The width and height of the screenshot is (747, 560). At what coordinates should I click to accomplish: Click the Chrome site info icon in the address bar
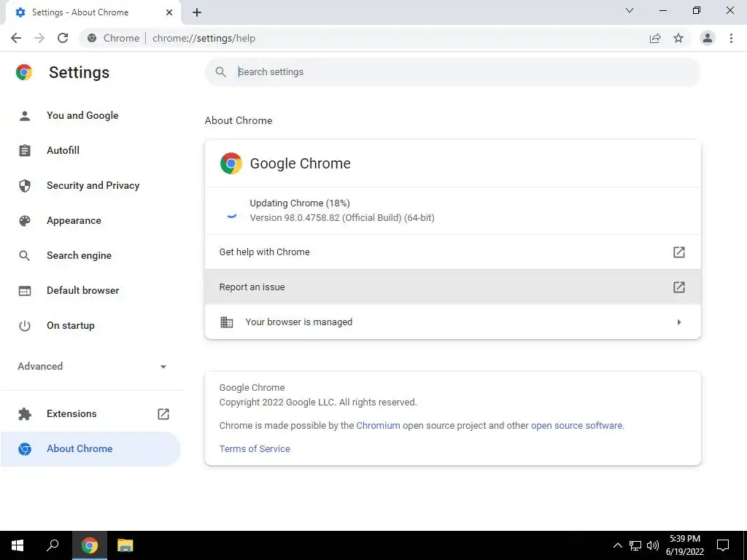point(92,38)
